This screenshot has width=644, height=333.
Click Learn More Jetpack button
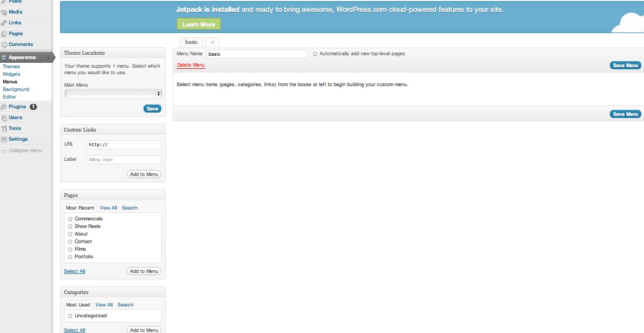(x=199, y=24)
